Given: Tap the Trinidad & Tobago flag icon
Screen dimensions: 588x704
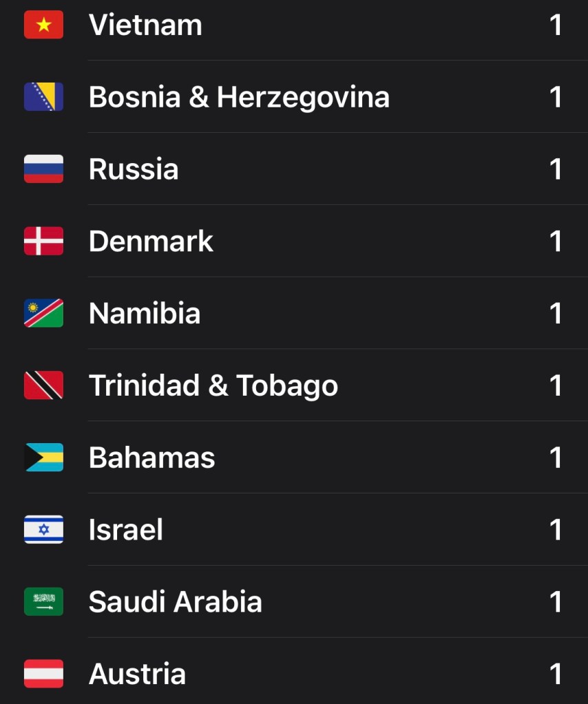Looking at the screenshot, I should (43, 385).
